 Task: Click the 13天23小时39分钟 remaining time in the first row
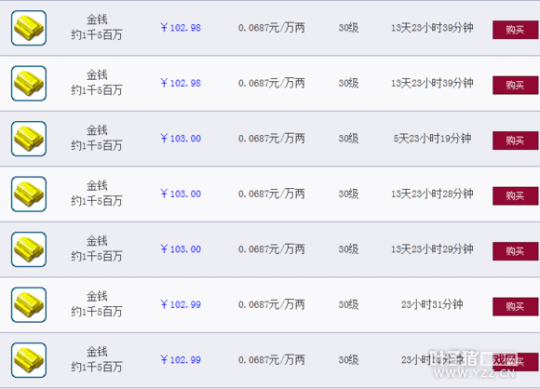(432, 28)
